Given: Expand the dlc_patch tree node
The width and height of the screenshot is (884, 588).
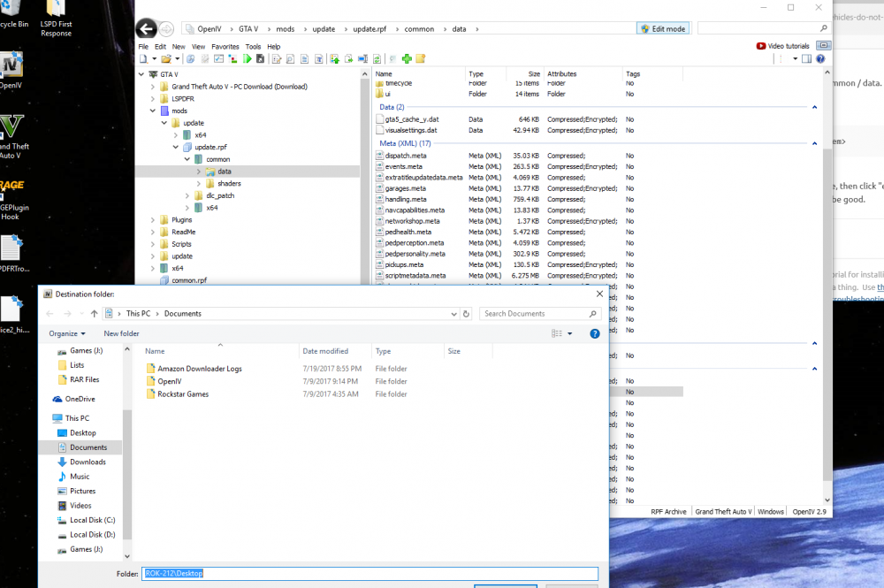Looking at the screenshot, I should 187,195.
